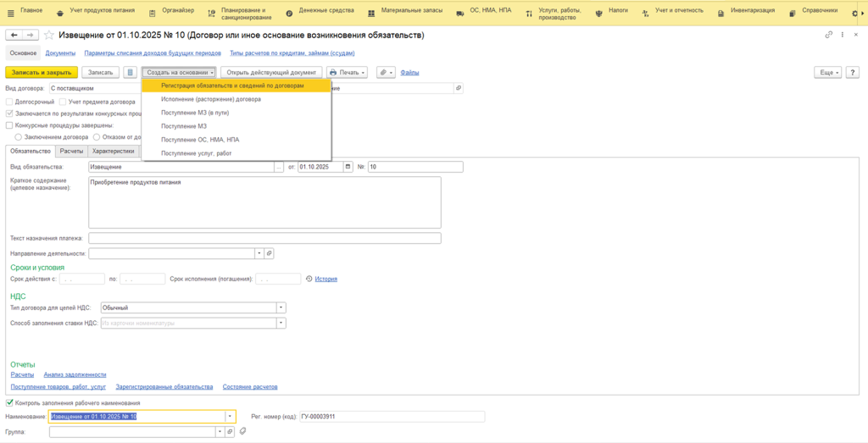Click the paperclip icon next to Группа
The image size is (868, 443).
pos(242,431)
